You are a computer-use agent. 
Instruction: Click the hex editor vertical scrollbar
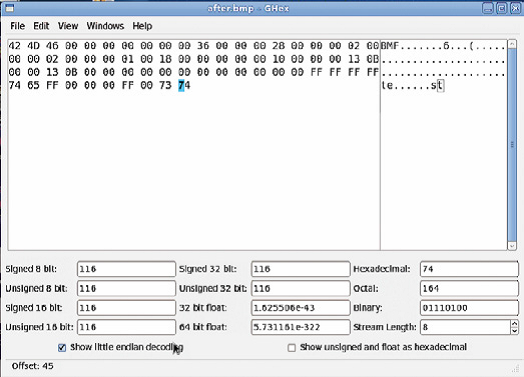(512, 145)
